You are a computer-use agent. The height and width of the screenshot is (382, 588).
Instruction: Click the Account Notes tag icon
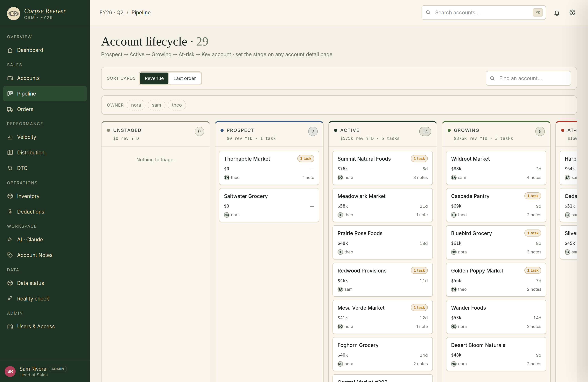pyautogui.click(x=10, y=255)
